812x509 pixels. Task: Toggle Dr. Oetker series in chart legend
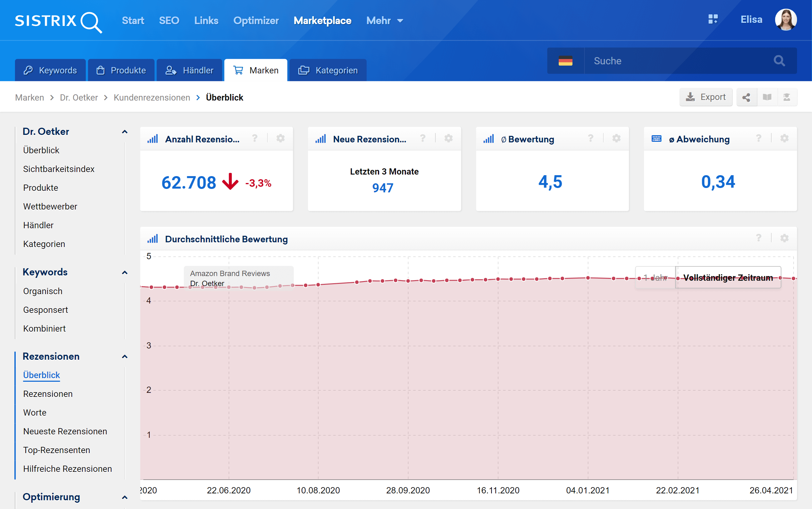[x=207, y=284]
